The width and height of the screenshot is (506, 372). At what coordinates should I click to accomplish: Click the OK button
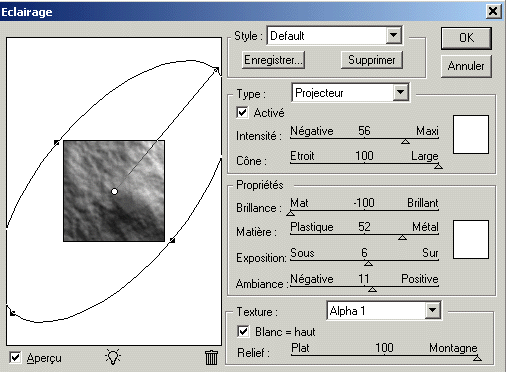pyautogui.click(x=466, y=38)
